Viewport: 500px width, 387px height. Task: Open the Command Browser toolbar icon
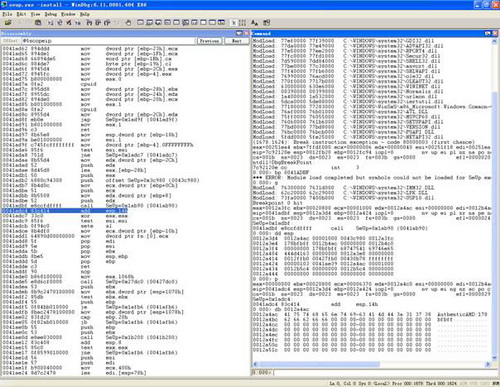(221, 23)
